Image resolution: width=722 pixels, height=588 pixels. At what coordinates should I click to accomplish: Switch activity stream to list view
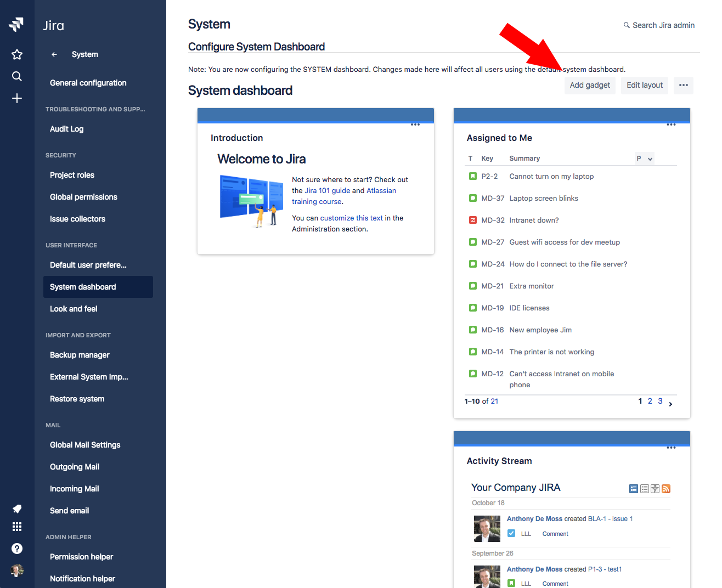pos(645,489)
